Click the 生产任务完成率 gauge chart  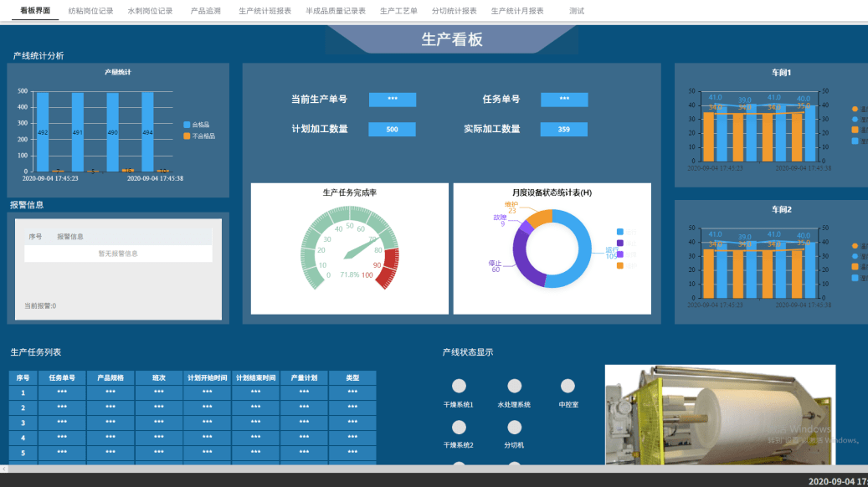pyautogui.click(x=350, y=248)
